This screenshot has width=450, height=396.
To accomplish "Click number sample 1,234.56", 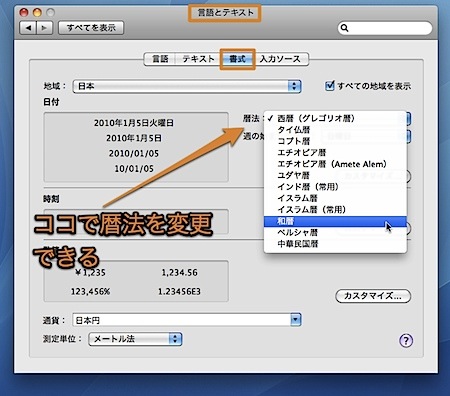I will [x=179, y=273].
